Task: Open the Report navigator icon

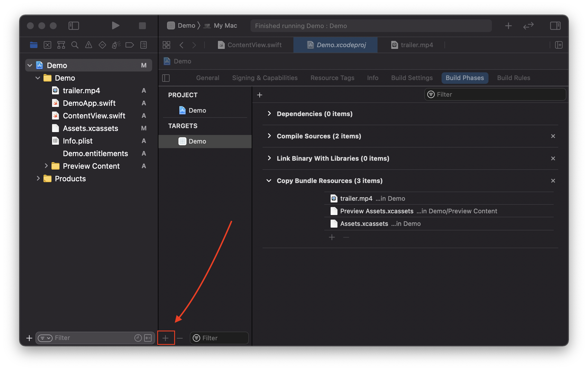Action: click(144, 45)
